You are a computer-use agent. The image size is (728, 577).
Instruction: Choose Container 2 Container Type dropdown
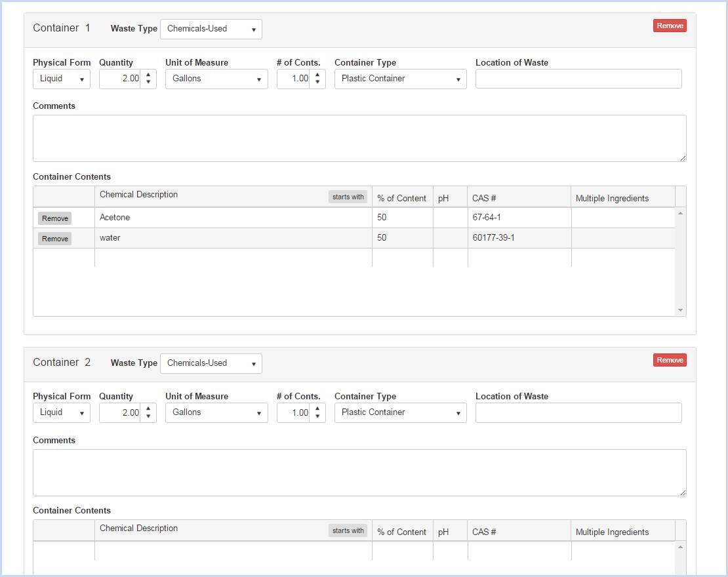tap(400, 412)
